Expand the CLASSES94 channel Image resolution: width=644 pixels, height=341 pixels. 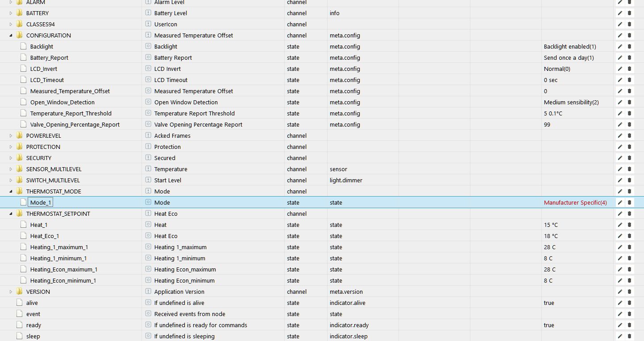11,24
